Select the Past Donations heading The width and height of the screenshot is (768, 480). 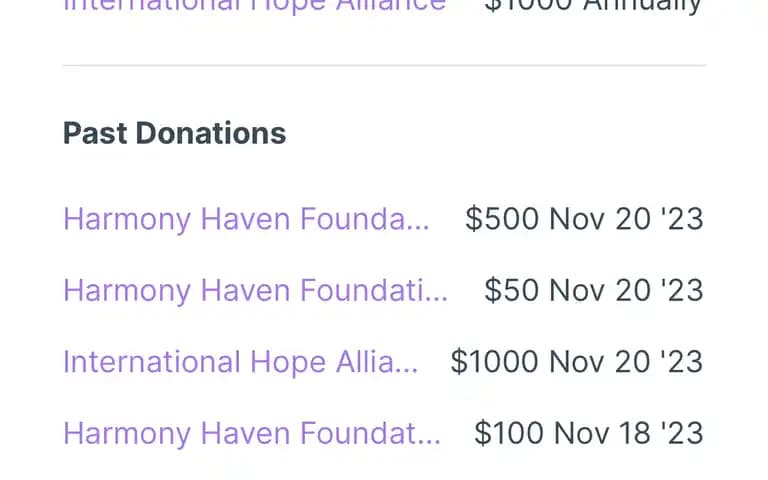174,133
